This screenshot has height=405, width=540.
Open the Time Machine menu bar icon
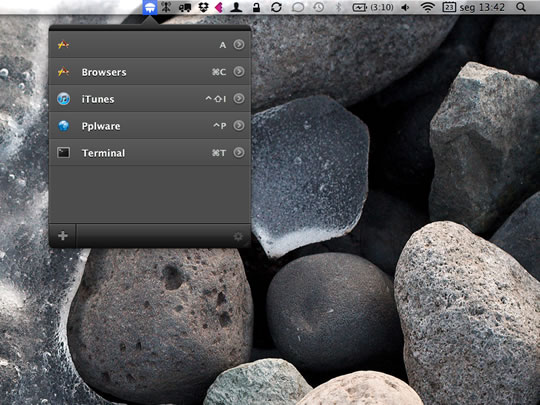pos(319,7)
